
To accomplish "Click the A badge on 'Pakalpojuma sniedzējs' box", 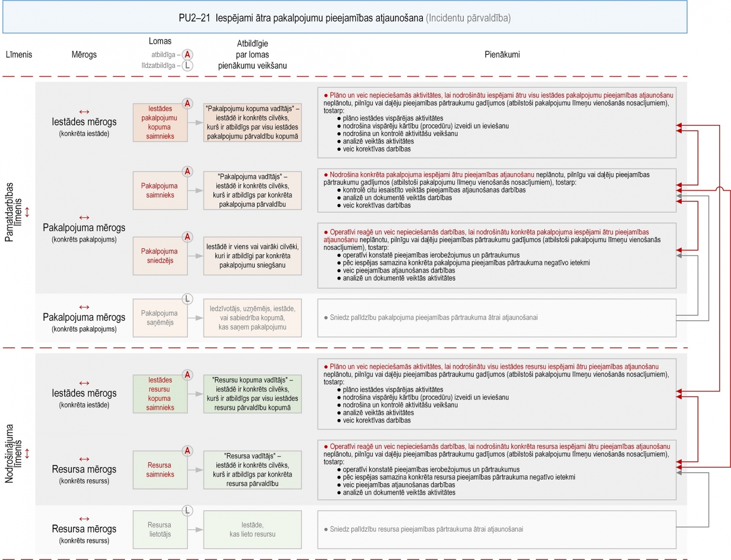I will (187, 237).
